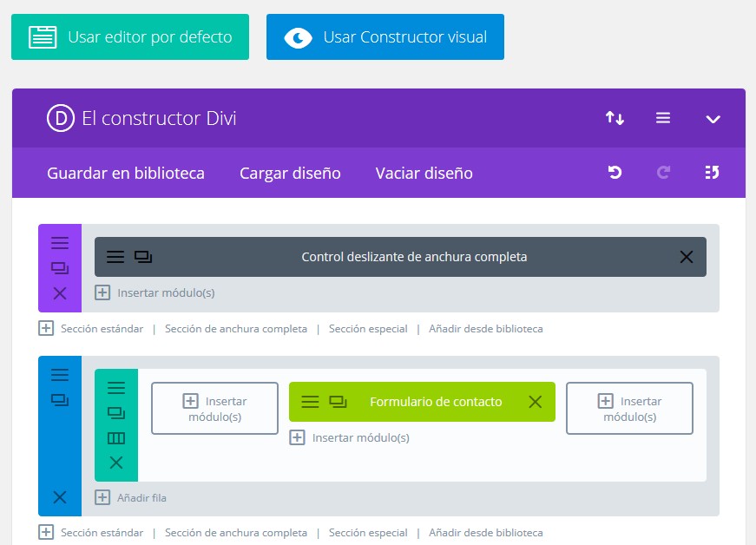Image resolution: width=756 pixels, height=545 pixels.
Task: Click the undo icon in Divi toolbar
Action: [615, 173]
